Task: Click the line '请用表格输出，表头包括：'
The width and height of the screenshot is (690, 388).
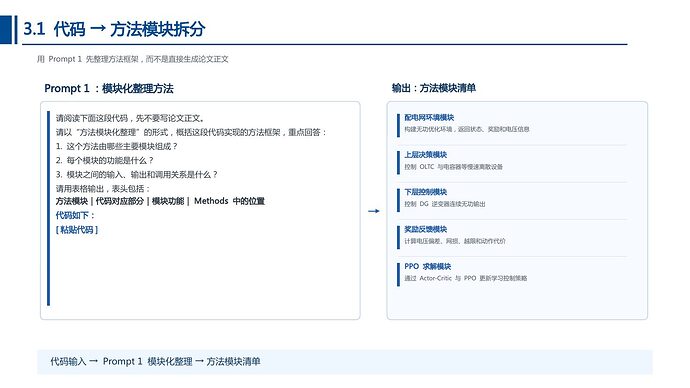Action: [x=103, y=188]
